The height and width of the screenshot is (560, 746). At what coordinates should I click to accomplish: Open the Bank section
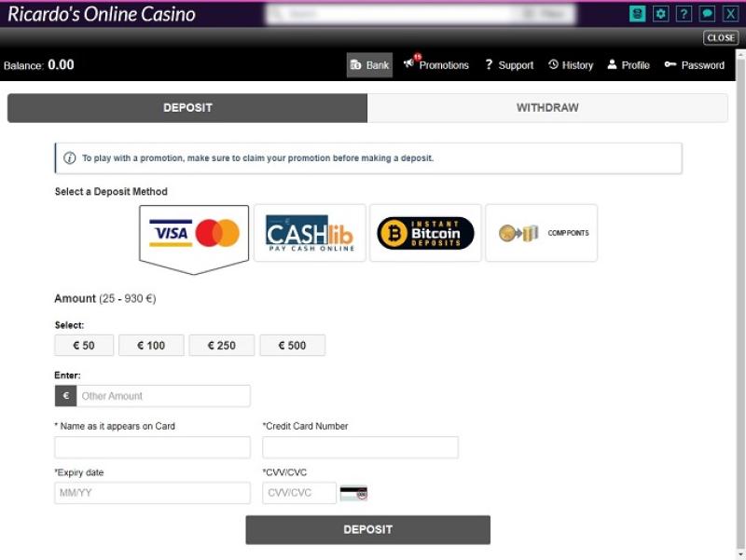point(369,65)
